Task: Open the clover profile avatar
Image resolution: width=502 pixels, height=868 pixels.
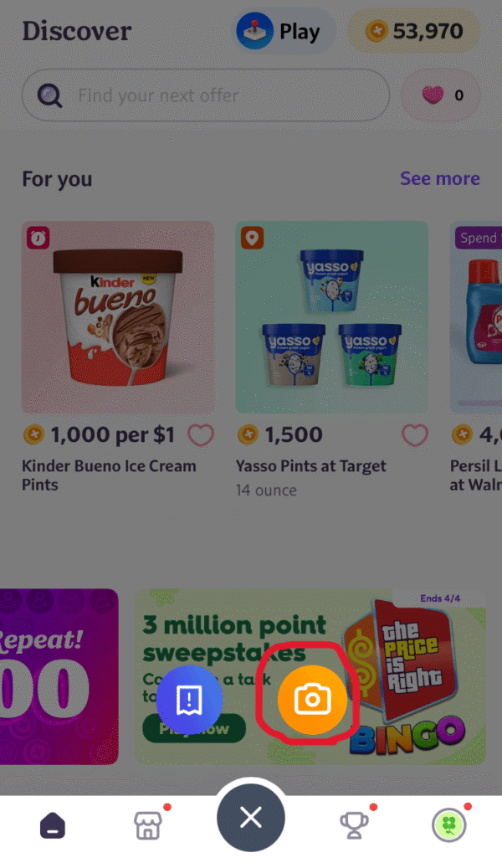Action: 448,825
